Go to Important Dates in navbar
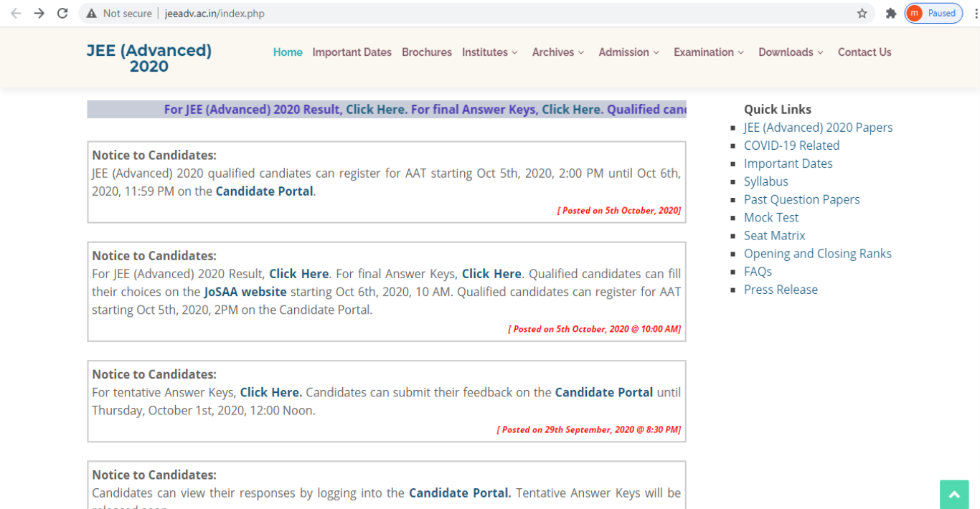Screen dimensions: 980x509 point(352,52)
